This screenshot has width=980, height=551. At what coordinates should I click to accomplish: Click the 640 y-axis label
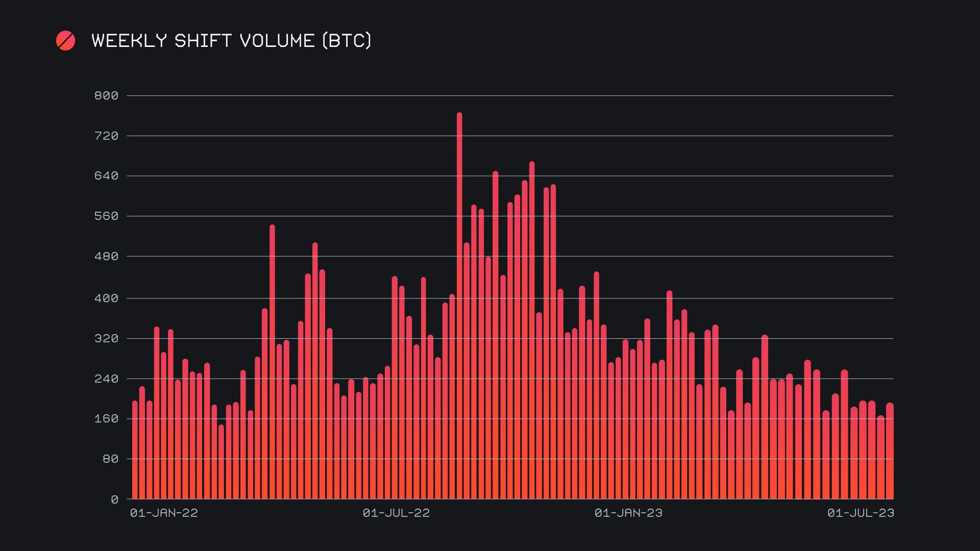tap(106, 176)
